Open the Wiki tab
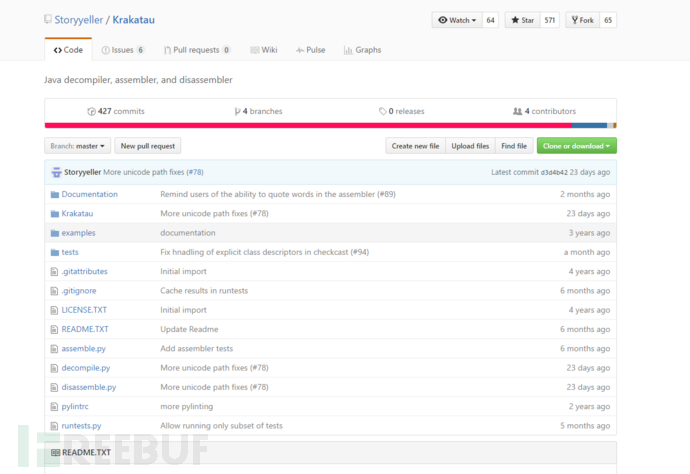The height and width of the screenshot is (474, 690). (x=264, y=50)
